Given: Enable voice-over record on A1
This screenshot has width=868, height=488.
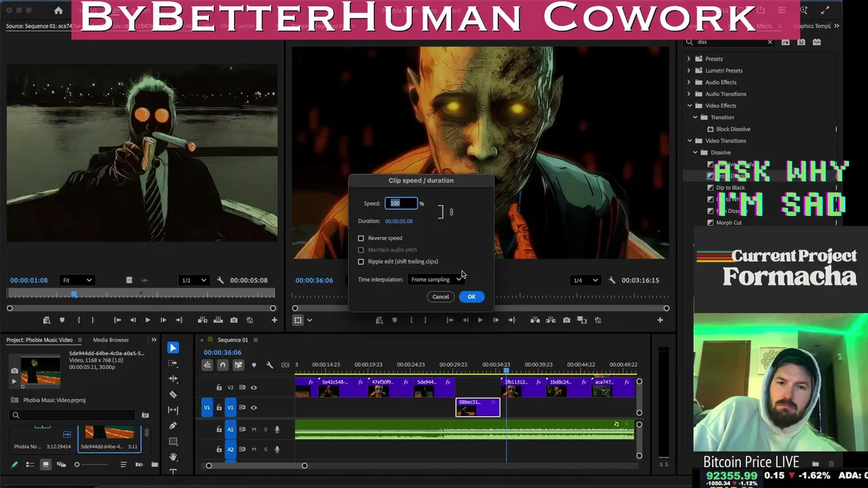Looking at the screenshot, I should (x=277, y=429).
